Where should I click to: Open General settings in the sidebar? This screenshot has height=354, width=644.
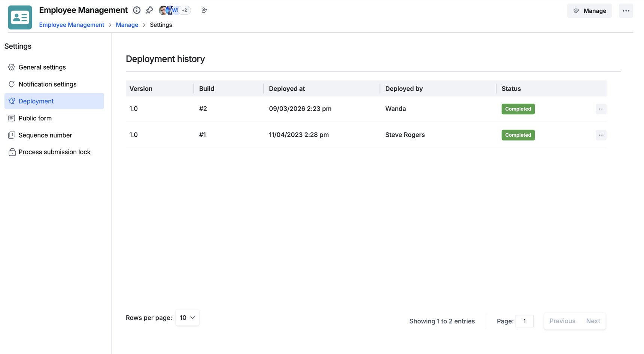point(42,67)
